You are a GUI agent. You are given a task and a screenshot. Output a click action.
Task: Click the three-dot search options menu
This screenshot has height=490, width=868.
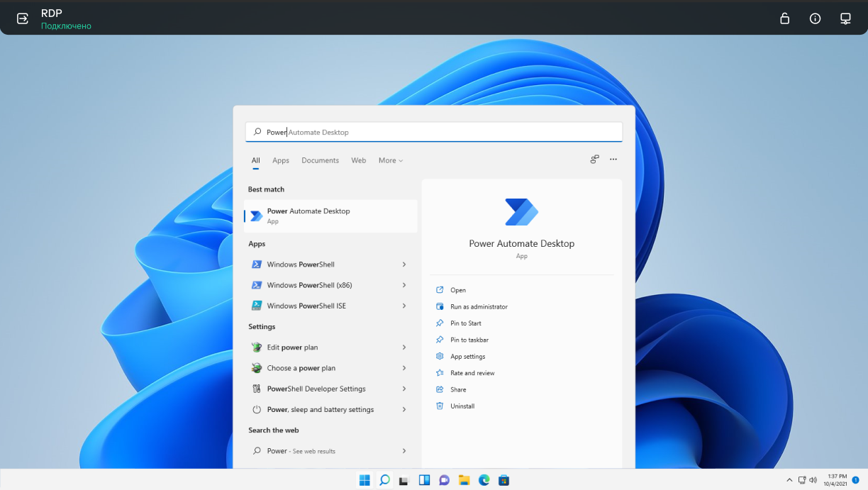[x=613, y=160]
